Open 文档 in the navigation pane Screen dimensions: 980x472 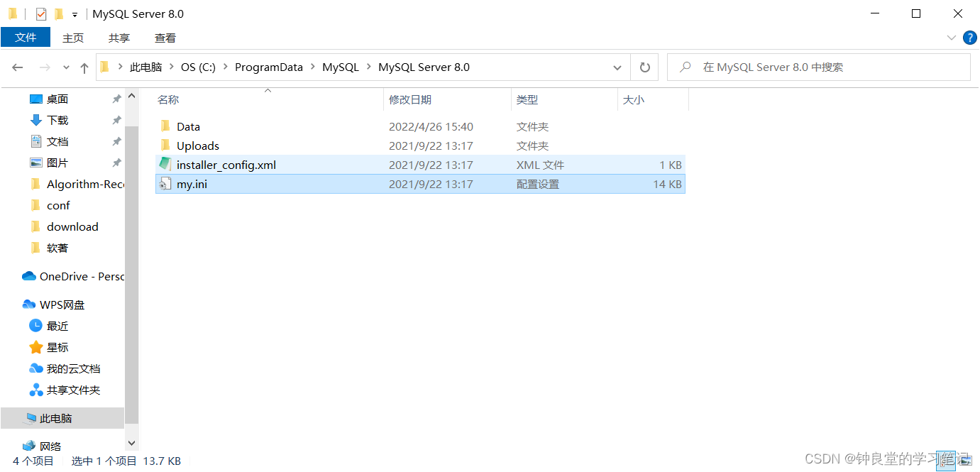click(57, 141)
